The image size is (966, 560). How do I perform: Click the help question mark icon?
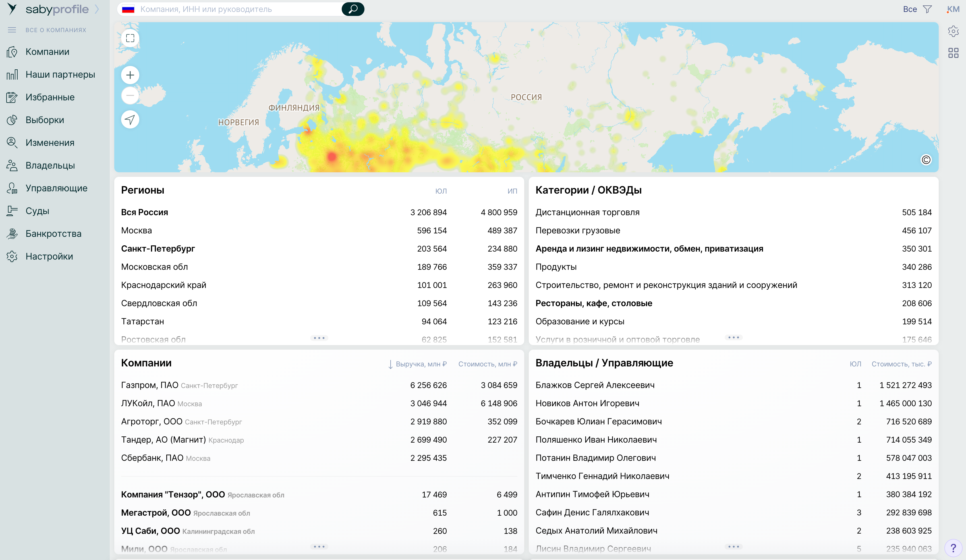click(x=953, y=548)
